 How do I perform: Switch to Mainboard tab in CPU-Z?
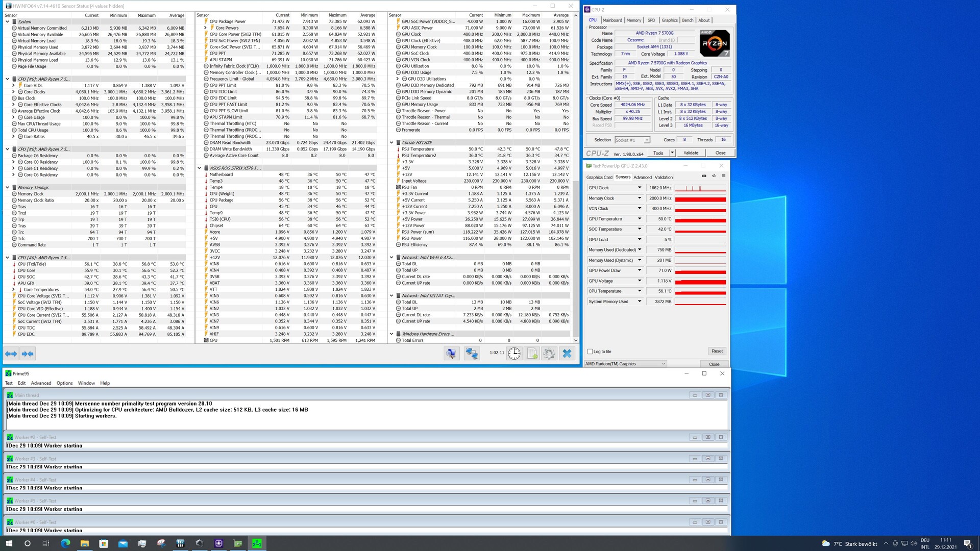tap(612, 20)
